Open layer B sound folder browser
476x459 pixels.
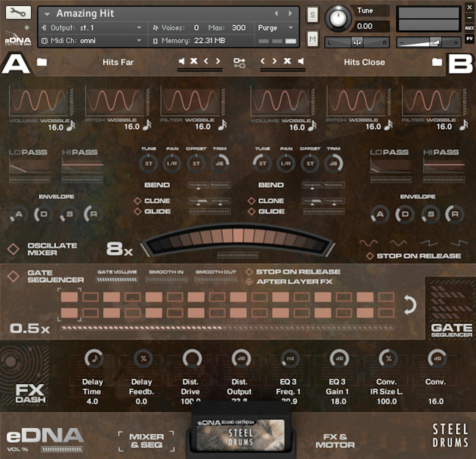(437, 62)
